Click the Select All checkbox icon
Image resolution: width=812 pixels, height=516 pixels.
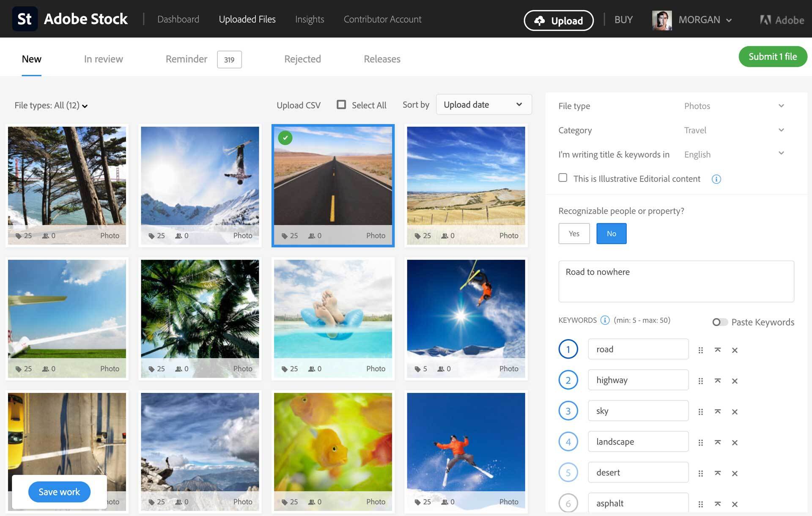[340, 105]
